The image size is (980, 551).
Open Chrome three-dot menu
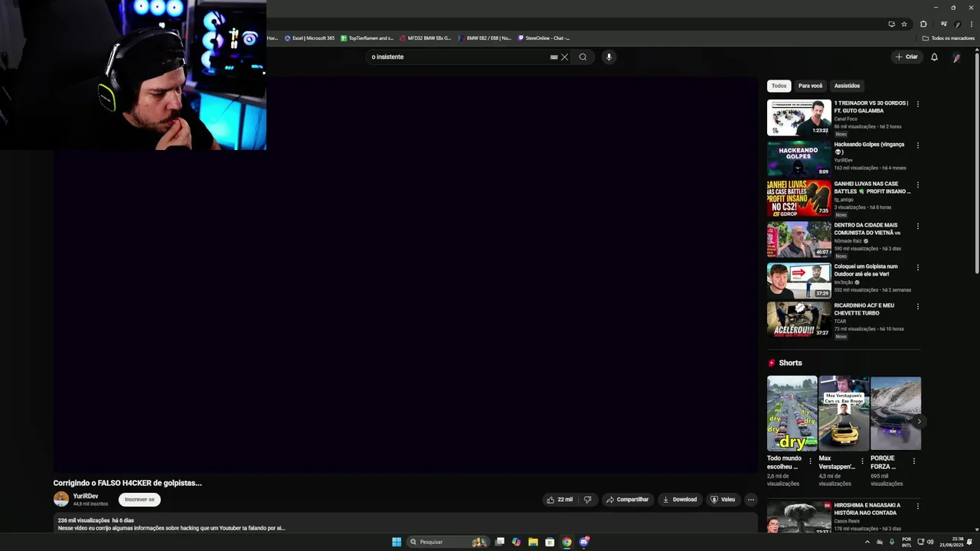coord(971,24)
